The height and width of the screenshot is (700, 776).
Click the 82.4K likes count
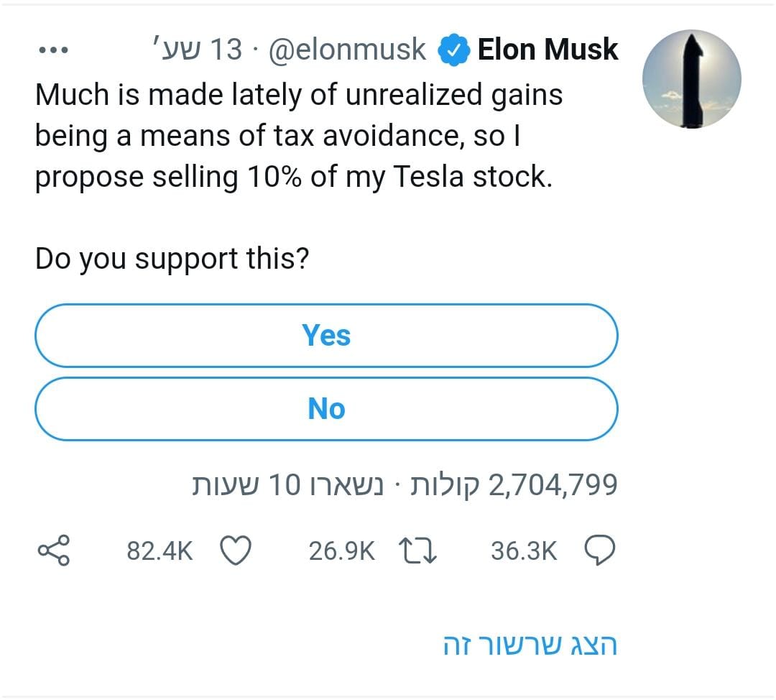point(160,551)
